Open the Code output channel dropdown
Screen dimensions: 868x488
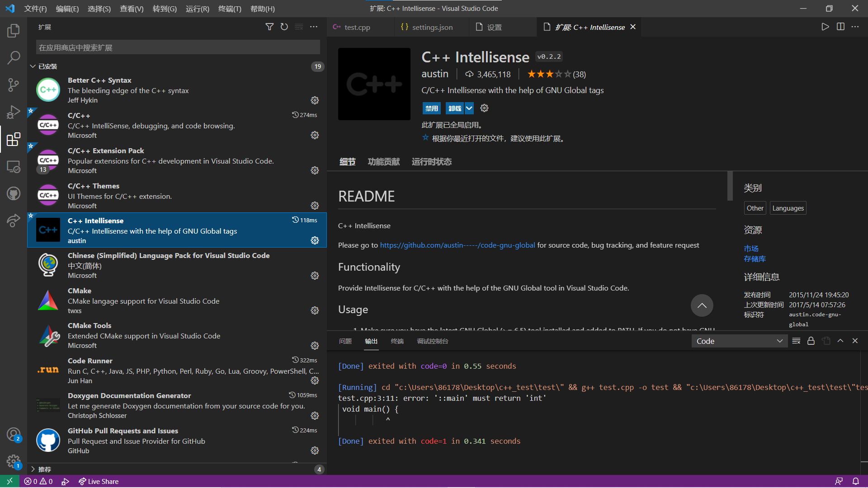tap(739, 341)
